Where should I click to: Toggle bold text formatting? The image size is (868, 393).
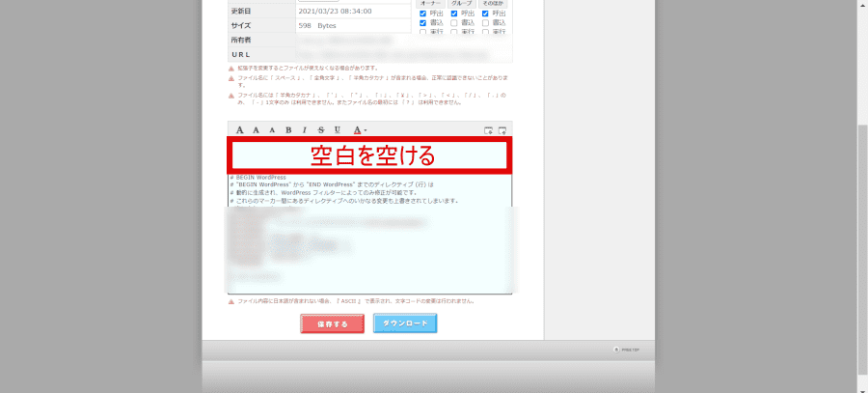click(287, 129)
